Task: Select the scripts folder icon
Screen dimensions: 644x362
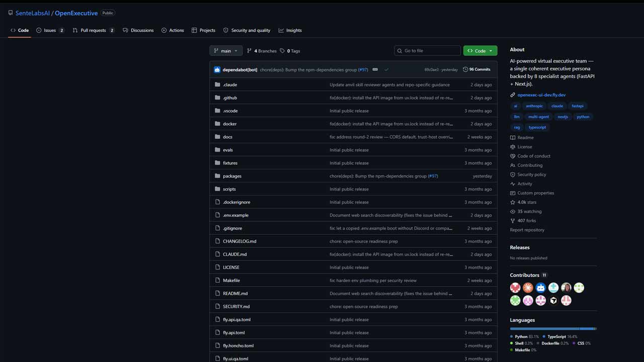Action: [x=217, y=189]
